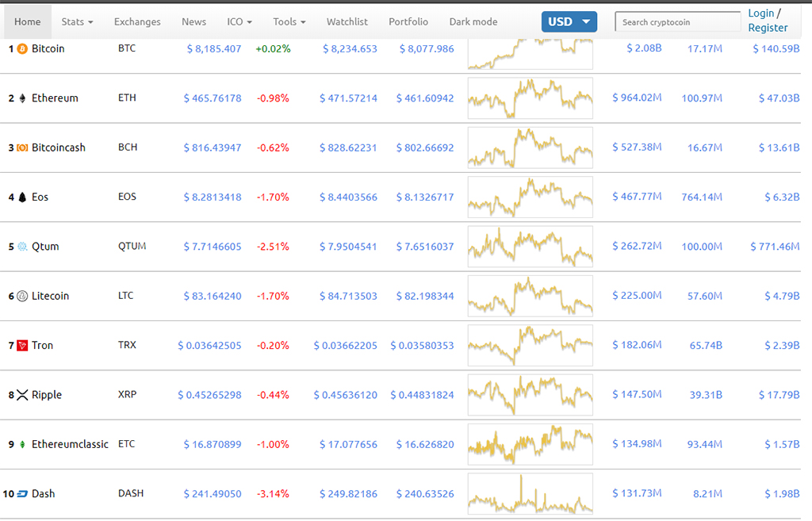Click the BTC ticker symbol
The image size is (812, 521).
pyautogui.click(x=127, y=48)
